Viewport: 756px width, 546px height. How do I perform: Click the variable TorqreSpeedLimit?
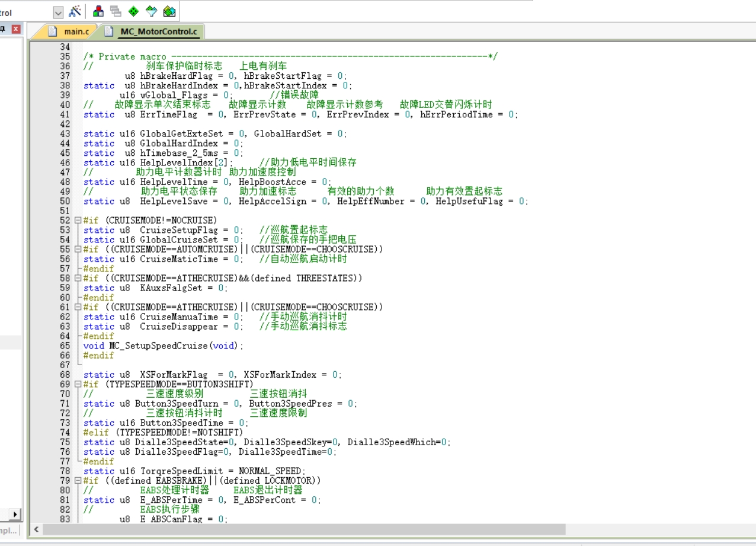pyautogui.click(x=181, y=471)
